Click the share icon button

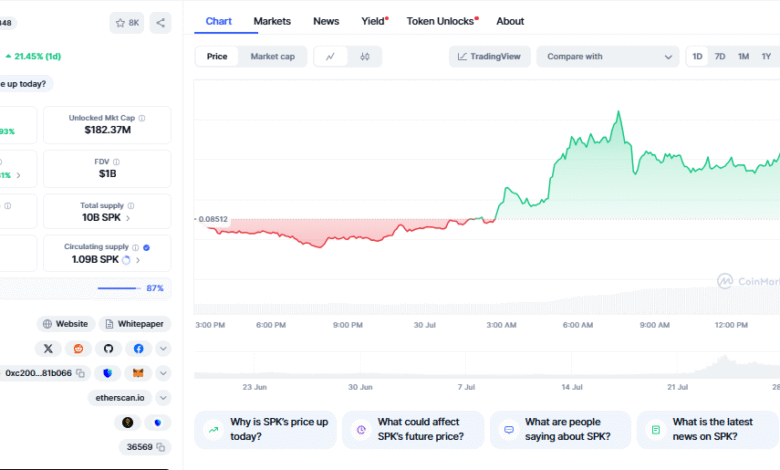160,23
